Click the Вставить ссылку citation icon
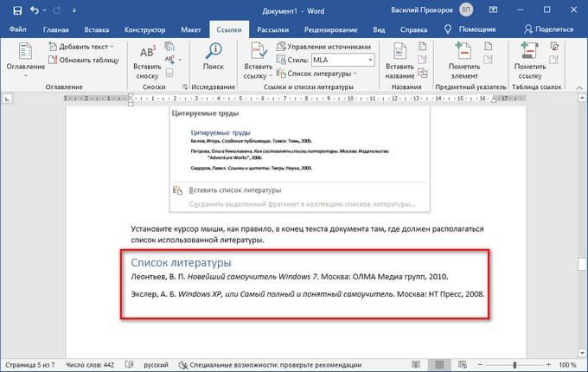588x372 pixels. [259, 52]
